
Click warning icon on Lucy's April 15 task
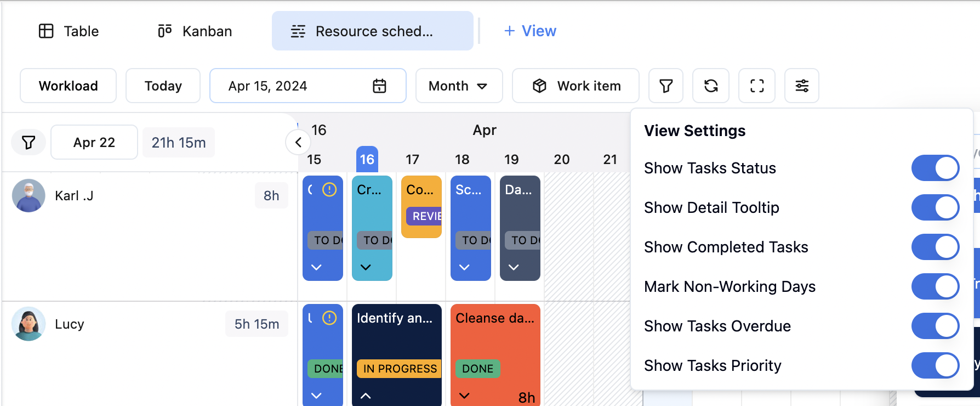tap(329, 318)
